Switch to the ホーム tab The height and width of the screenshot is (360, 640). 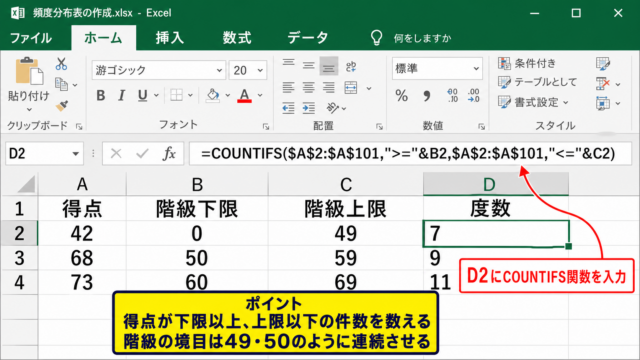pyautogui.click(x=103, y=38)
